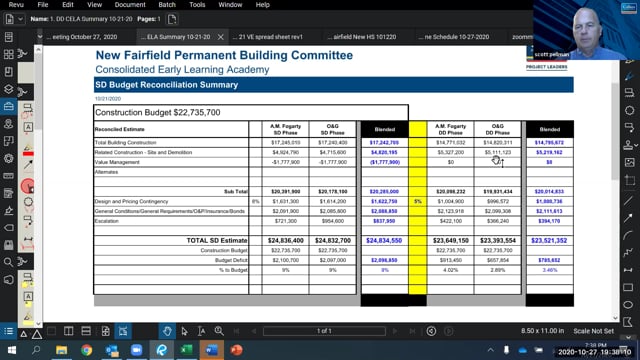Open the Signatures pen panel icon
This screenshot has width=640, height=360.
click(9, 211)
